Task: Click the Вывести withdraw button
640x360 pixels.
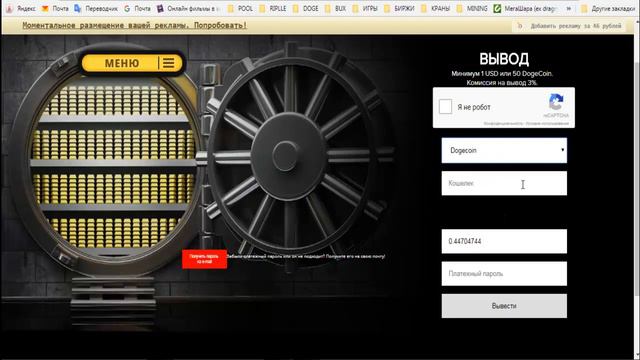Action: pyautogui.click(x=504, y=306)
